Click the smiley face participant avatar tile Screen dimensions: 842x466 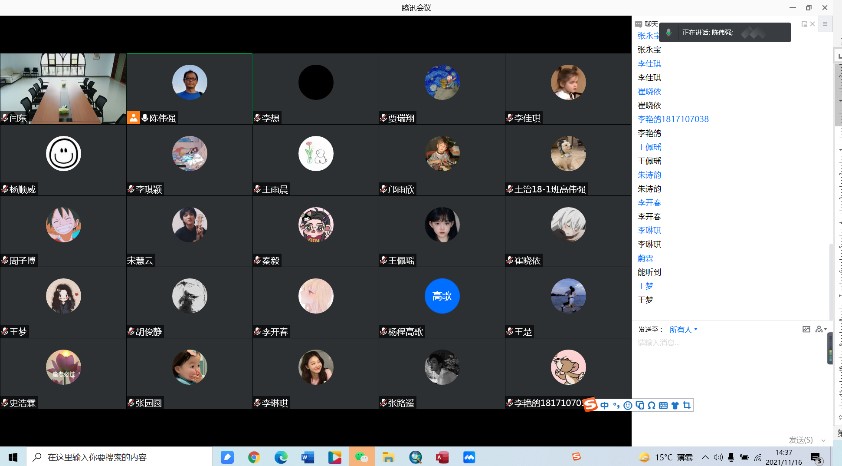64,153
